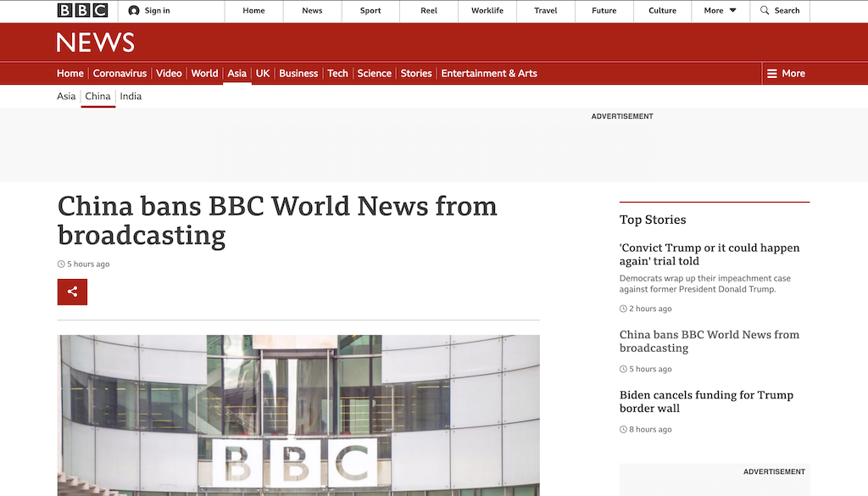This screenshot has height=496, width=868.
Task: Select the Stories news section
Action: point(416,74)
